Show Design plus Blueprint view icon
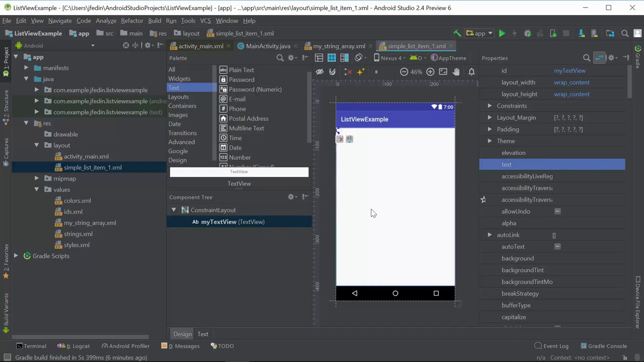This screenshot has height=362, width=644. coord(345,58)
